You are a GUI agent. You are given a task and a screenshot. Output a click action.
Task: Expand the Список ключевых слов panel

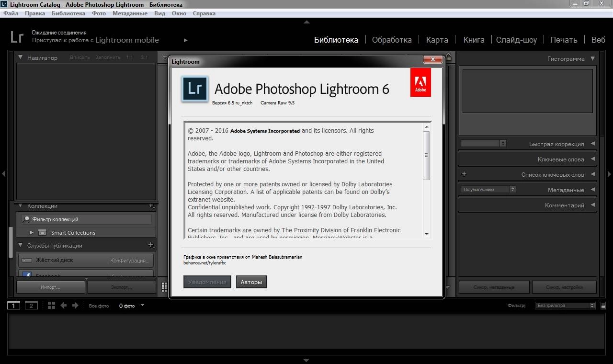(x=592, y=174)
